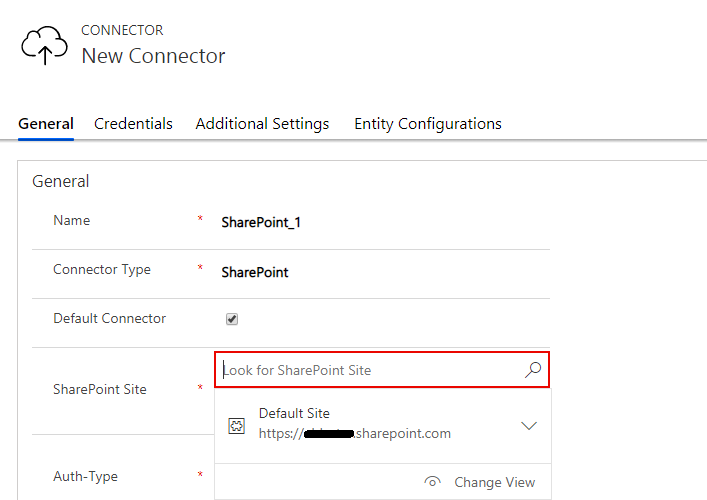Click the New Connector title
The width and height of the screenshot is (707, 500).
click(153, 56)
